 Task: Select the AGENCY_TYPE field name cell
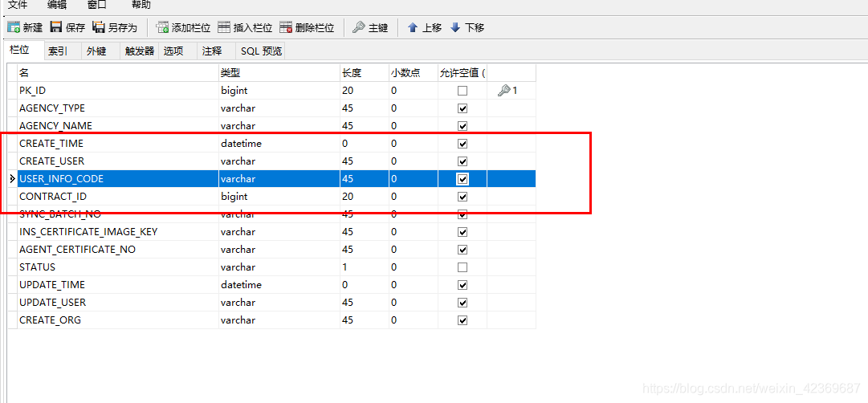[x=118, y=108]
